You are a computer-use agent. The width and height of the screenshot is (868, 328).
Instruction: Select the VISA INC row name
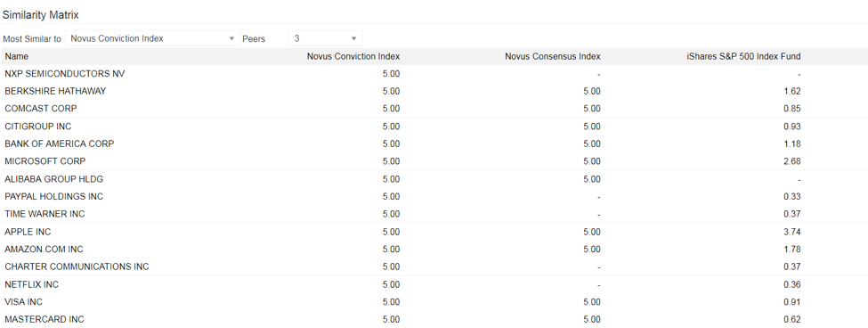pos(24,302)
